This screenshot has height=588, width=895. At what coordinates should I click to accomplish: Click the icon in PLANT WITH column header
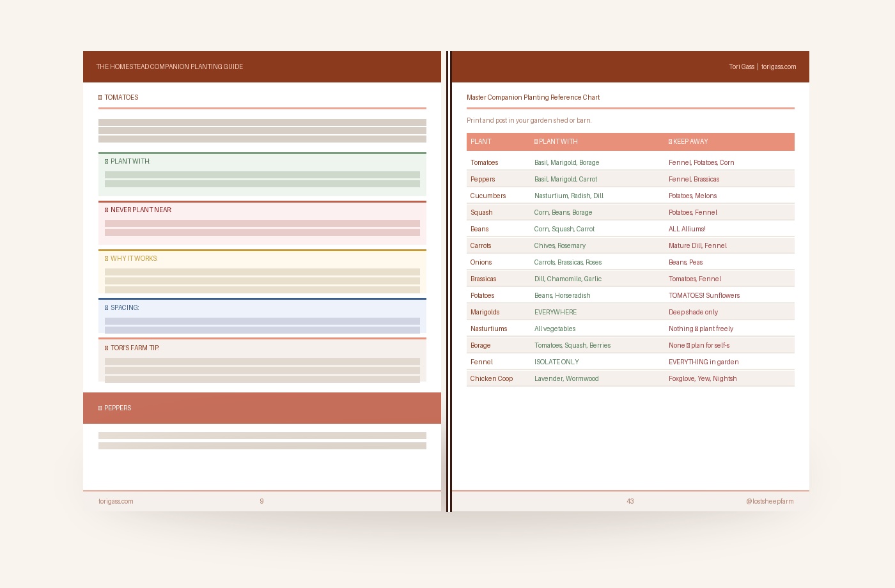coord(536,142)
